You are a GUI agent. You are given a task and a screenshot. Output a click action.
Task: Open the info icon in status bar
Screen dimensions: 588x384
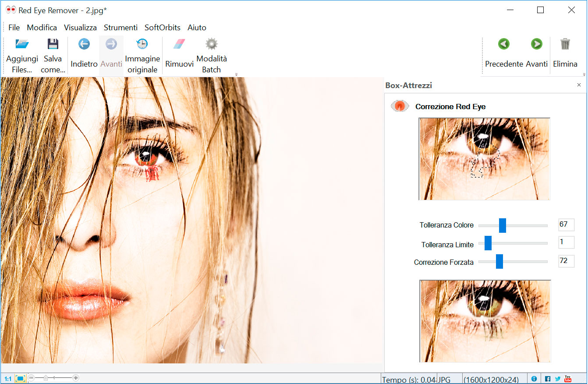(534, 379)
